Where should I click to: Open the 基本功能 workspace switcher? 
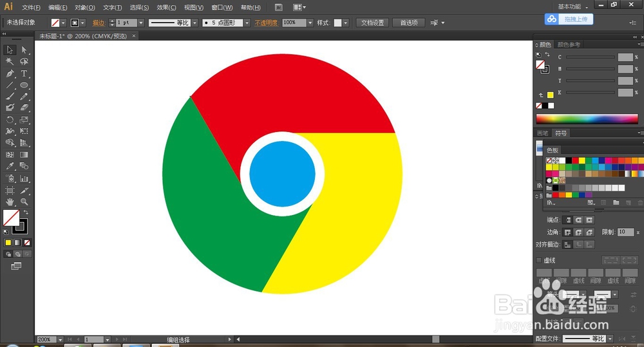[x=573, y=6]
